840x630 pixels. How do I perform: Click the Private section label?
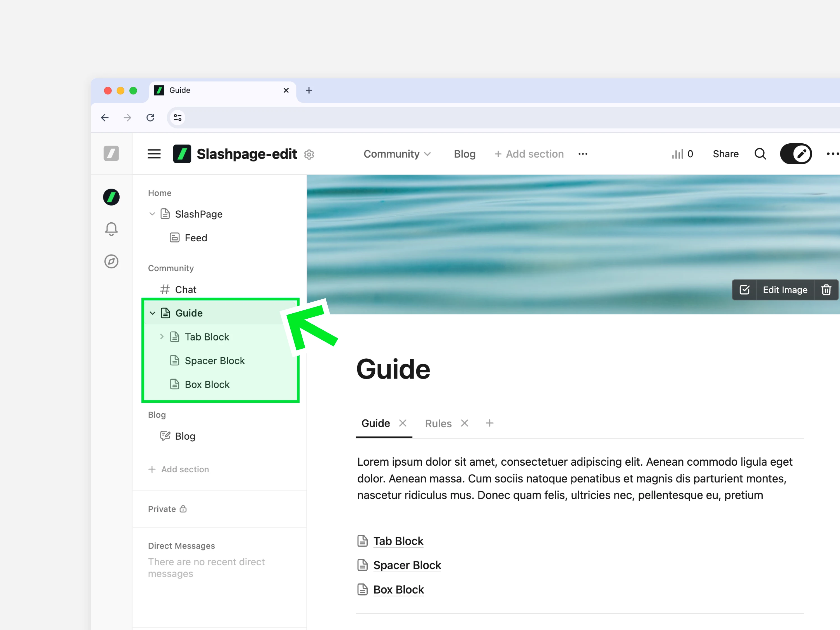coord(162,509)
